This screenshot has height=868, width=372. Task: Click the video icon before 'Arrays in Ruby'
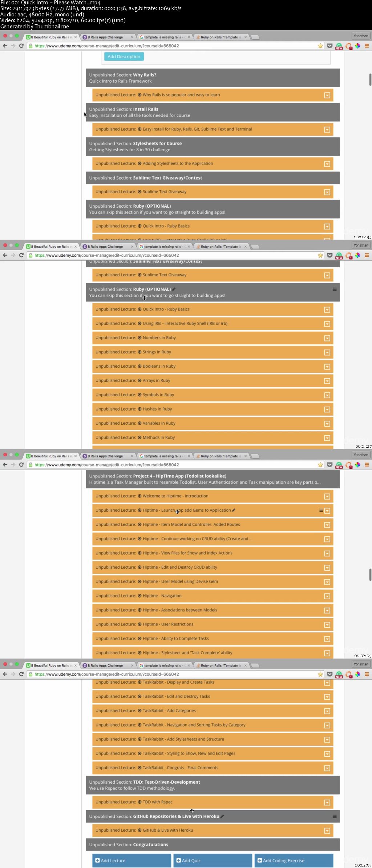(x=139, y=380)
